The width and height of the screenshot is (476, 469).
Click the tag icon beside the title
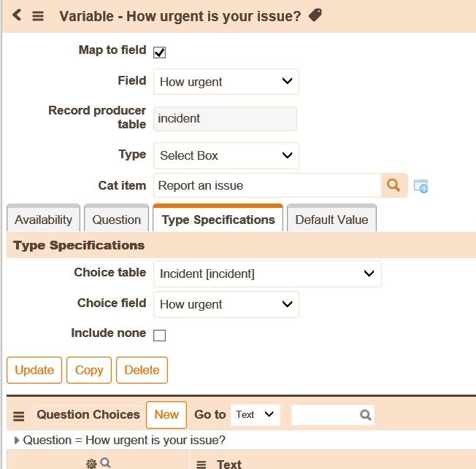coord(315,15)
